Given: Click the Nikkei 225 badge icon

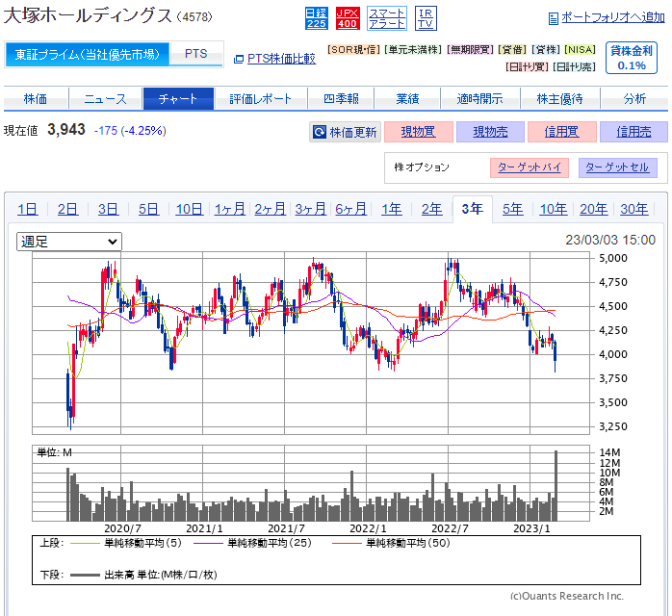Looking at the screenshot, I should [317, 18].
